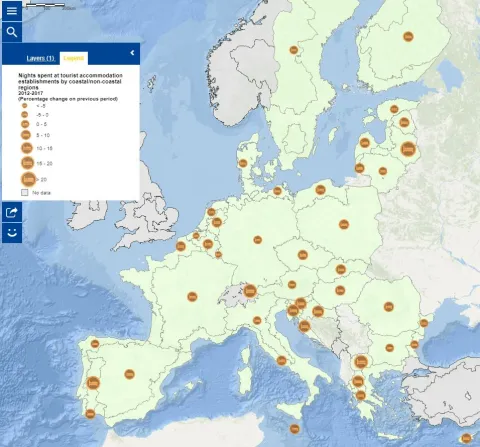
Task: Select the Austria marker
Action: [292, 285]
